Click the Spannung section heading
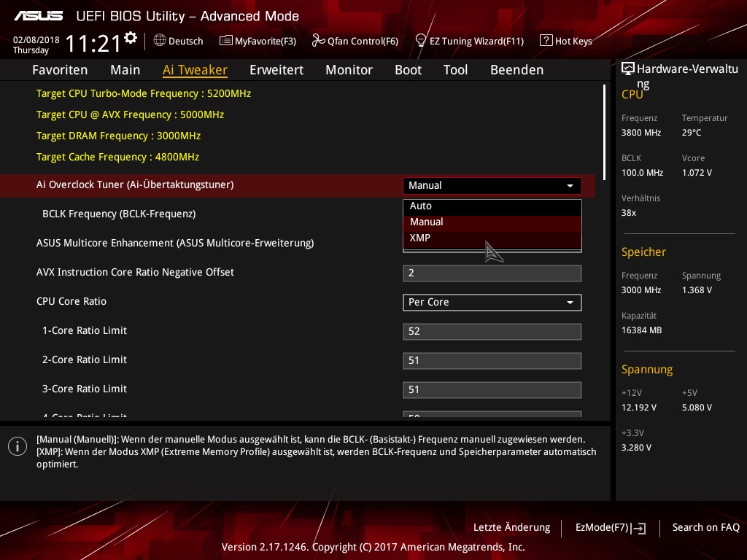The width and height of the screenshot is (747, 560). click(647, 370)
